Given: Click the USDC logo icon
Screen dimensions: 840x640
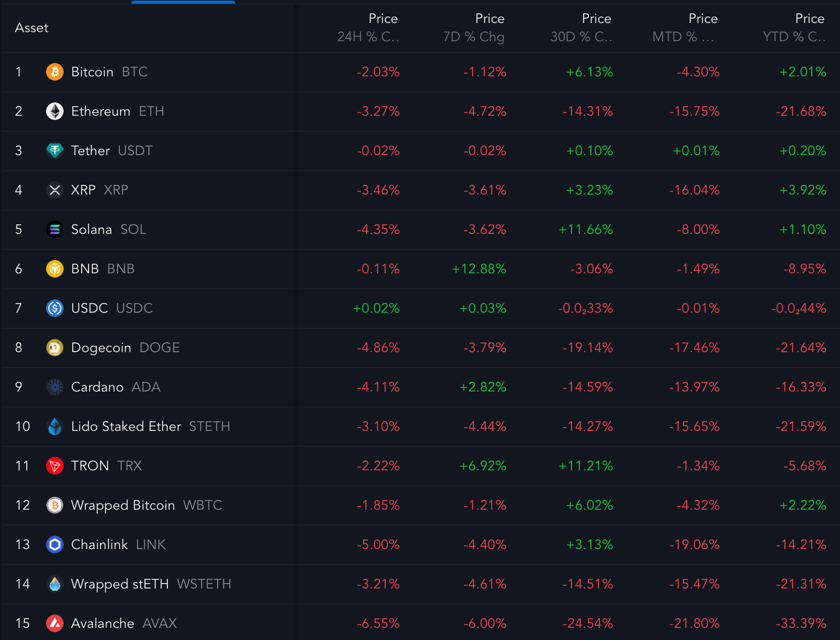Looking at the screenshot, I should pos(55,308).
